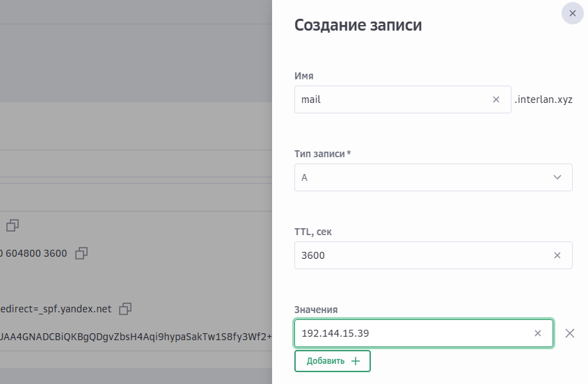This screenshot has width=588, height=384.
Task: Clear the 192.144.15.39 input text
Action: point(537,333)
